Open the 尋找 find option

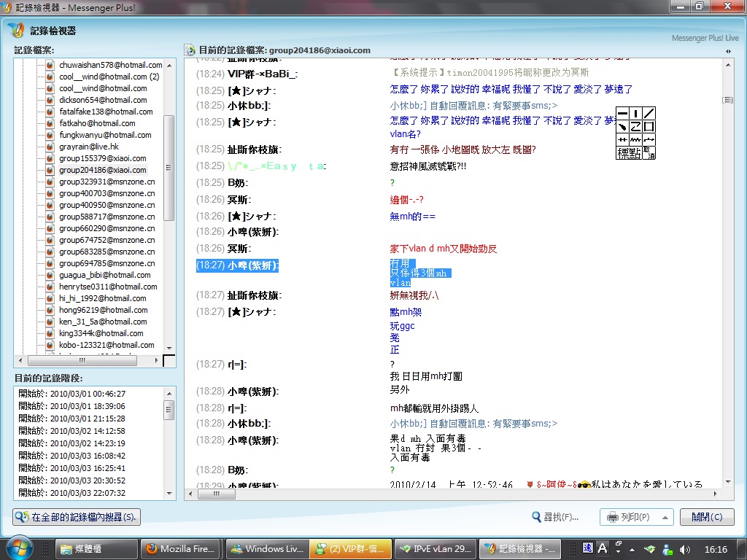[x=556, y=517]
